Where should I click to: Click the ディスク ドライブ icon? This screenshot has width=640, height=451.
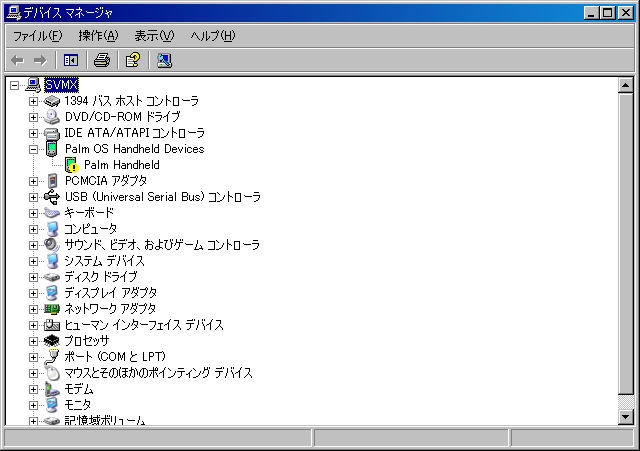[x=52, y=277]
